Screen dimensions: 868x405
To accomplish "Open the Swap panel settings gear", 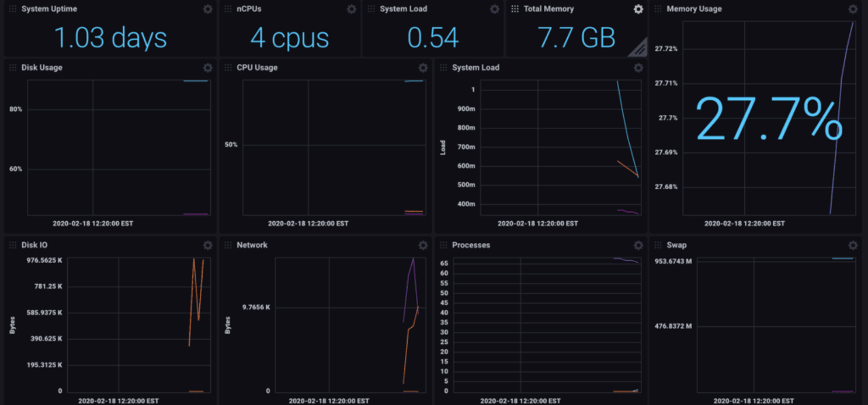I will point(852,245).
